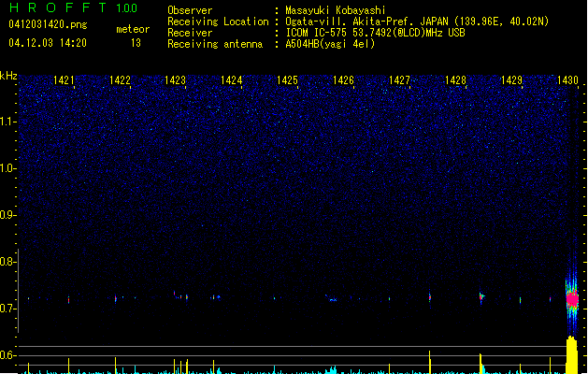This screenshot has height=374, width=588.
Task: Click the 1423 time axis marker
Action: 176,80
